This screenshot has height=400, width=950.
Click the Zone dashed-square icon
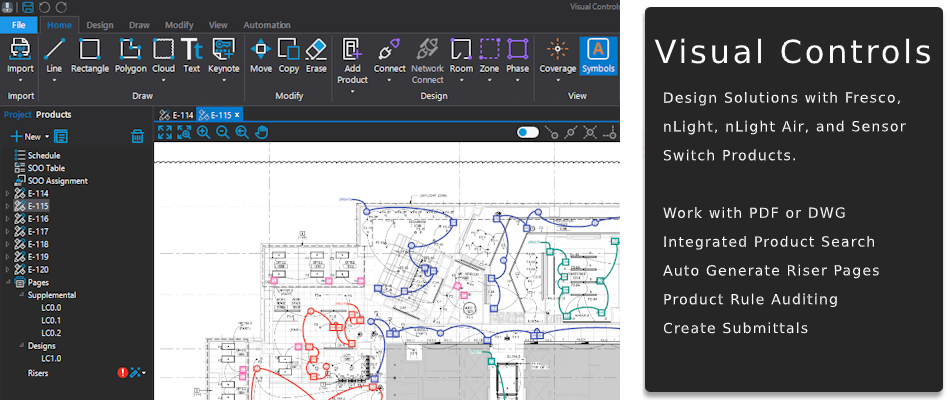click(490, 48)
